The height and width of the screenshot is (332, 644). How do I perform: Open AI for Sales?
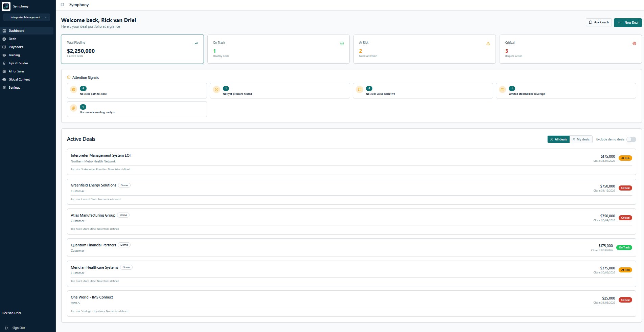coord(16,71)
